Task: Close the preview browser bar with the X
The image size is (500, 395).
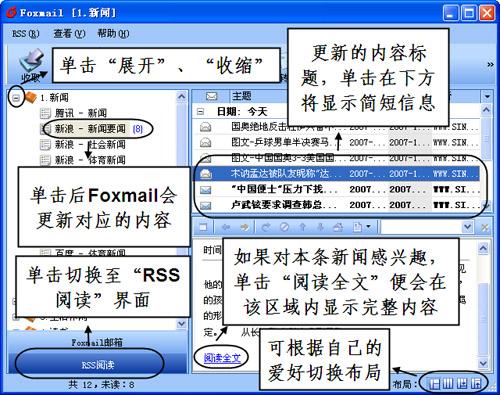Action: coord(485,228)
